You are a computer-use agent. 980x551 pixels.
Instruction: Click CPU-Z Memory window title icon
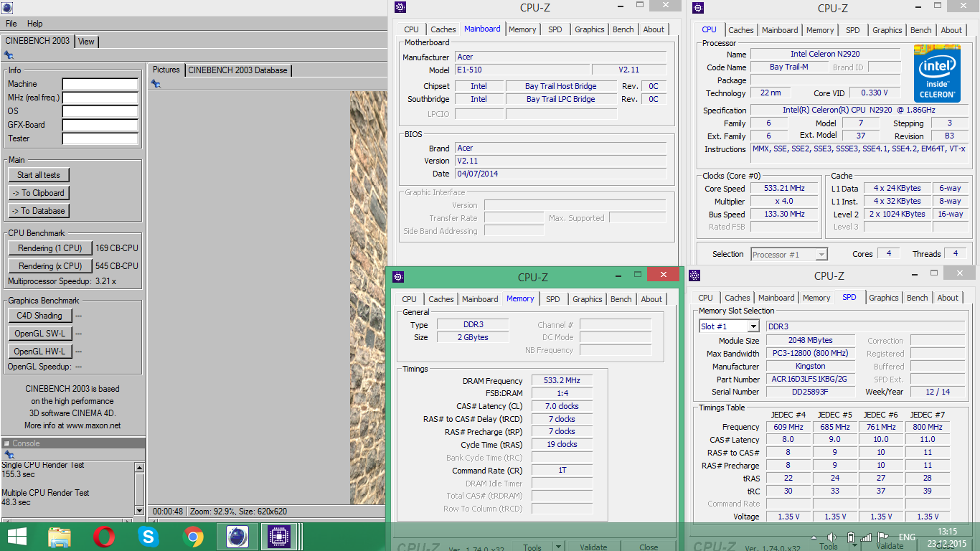click(x=398, y=277)
